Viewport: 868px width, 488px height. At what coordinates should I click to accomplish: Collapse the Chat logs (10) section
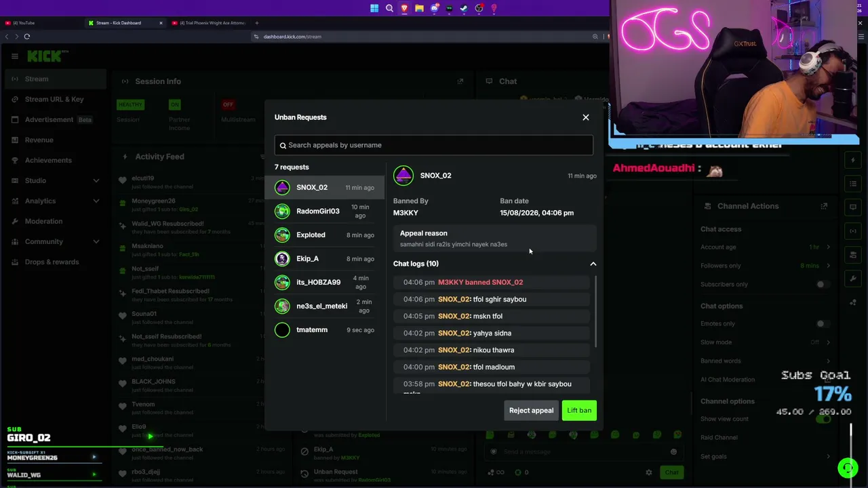[593, 264]
